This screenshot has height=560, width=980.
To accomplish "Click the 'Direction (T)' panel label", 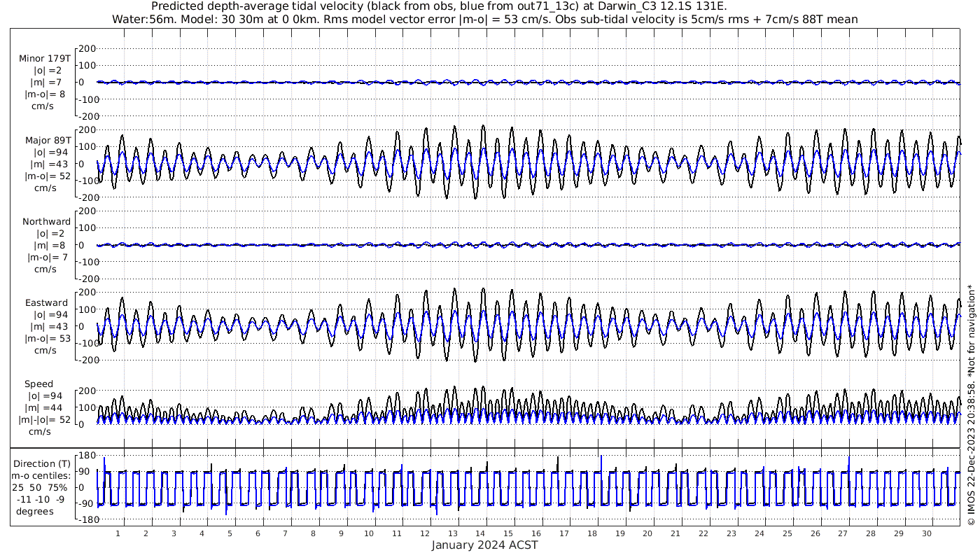I will pyautogui.click(x=42, y=463).
